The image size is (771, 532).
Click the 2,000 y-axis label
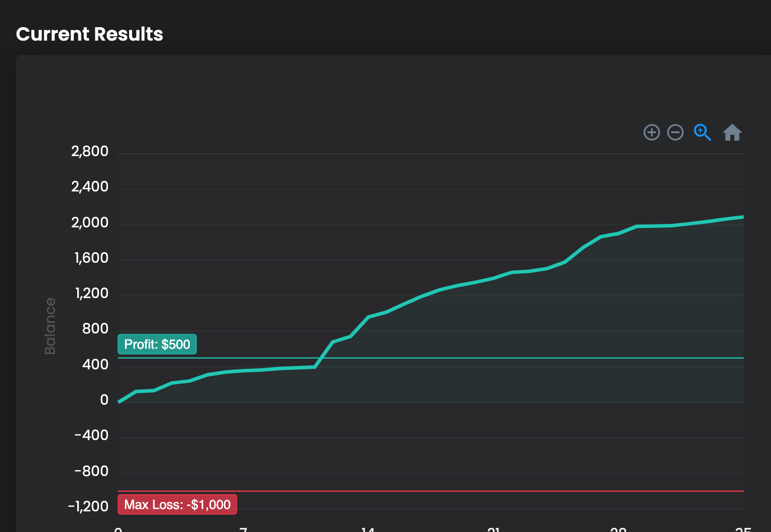(90, 223)
